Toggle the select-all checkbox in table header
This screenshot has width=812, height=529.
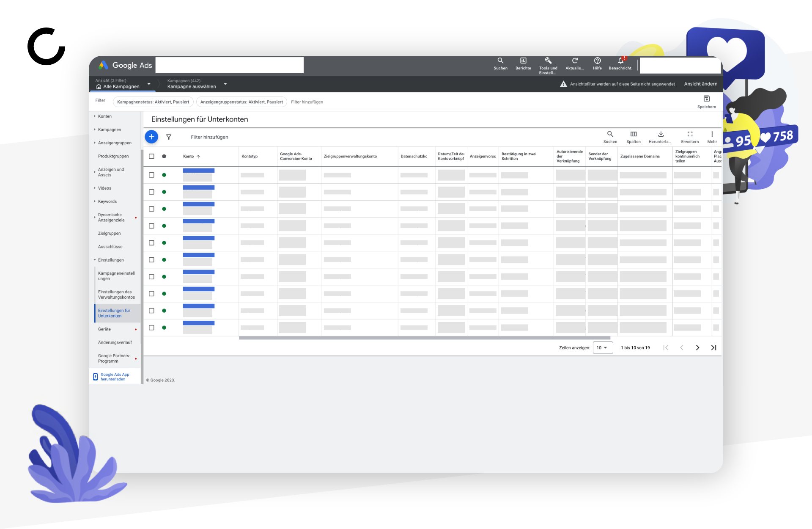[151, 157]
